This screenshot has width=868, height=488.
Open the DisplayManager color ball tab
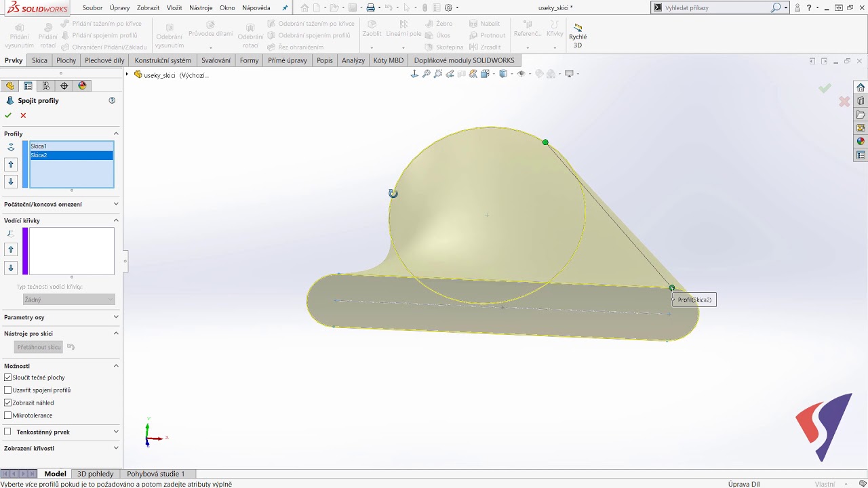83,86
